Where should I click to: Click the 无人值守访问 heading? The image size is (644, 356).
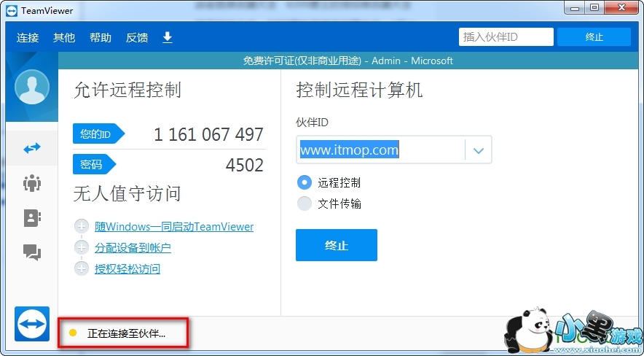pos(127,193)
